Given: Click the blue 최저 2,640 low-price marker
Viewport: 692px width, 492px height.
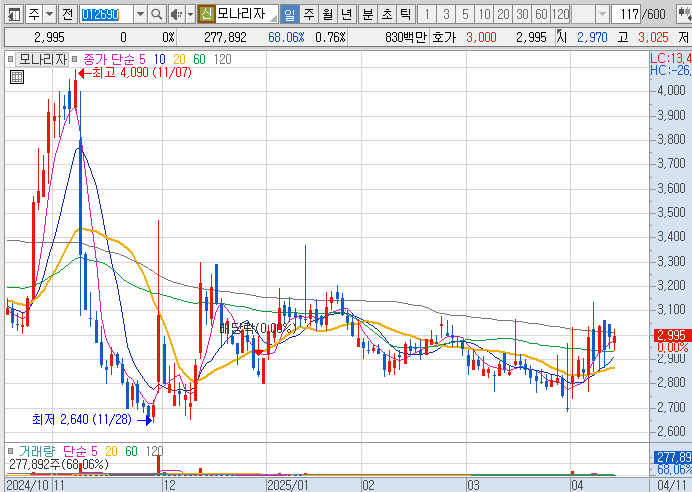Looking at the screenshot, I should tap(92, 419).
